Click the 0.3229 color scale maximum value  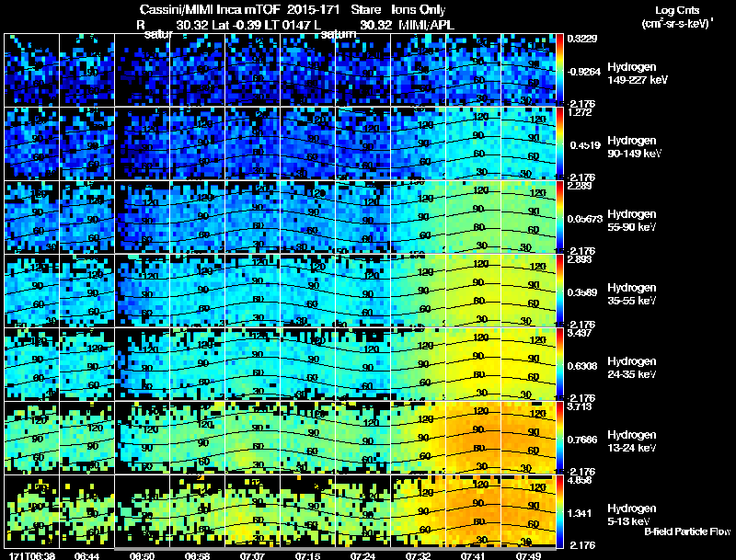(x=582, y=39)
